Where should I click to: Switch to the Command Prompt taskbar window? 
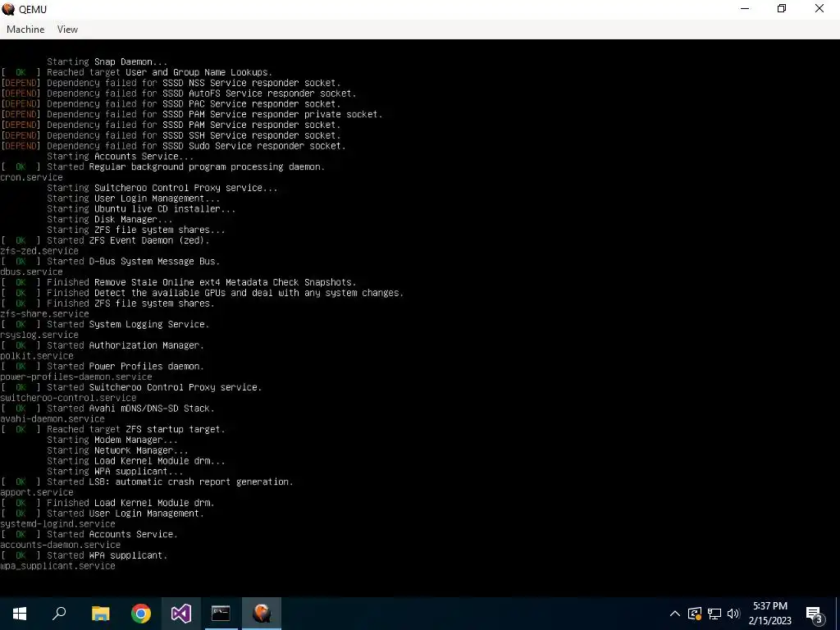(221, 614)
